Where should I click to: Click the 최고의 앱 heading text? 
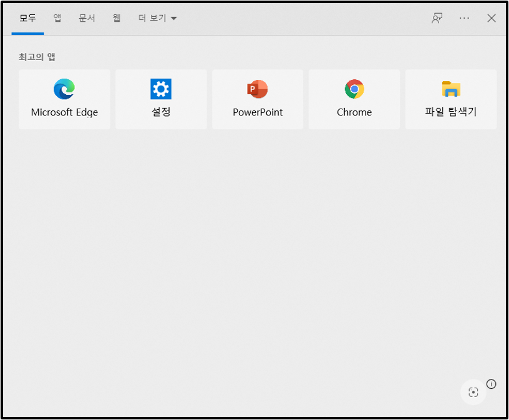37,57
